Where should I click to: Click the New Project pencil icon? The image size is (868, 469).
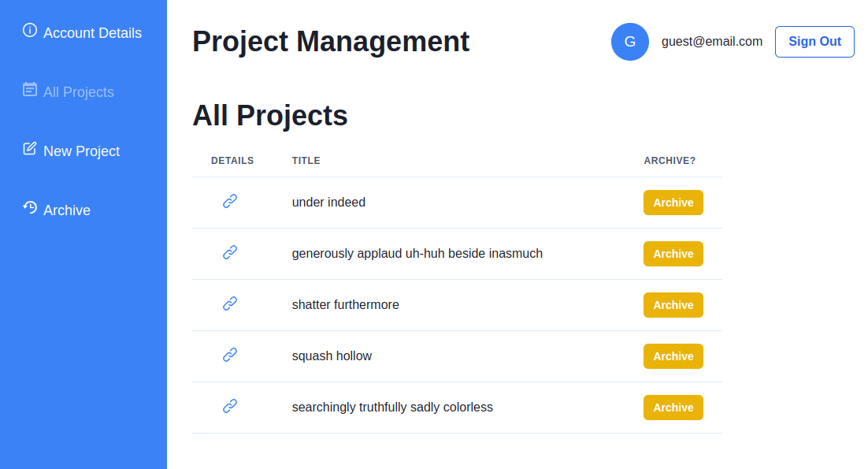click(30, 149)
